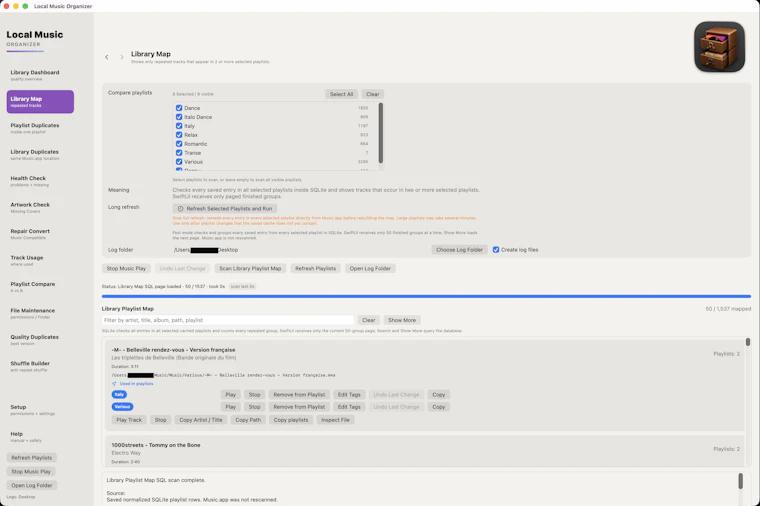Disable Create log files checkbox

496,250
